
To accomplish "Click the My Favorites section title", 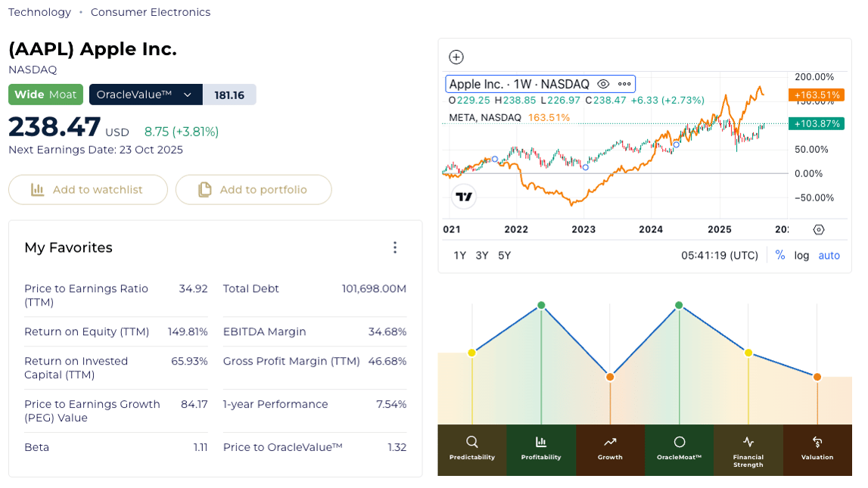I will coord(69,247).
